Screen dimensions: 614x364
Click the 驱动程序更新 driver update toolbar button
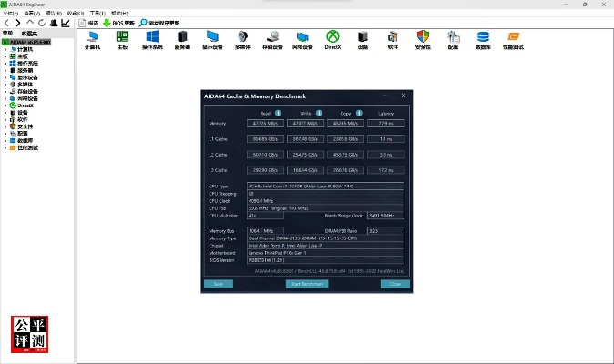click(160, 23)
